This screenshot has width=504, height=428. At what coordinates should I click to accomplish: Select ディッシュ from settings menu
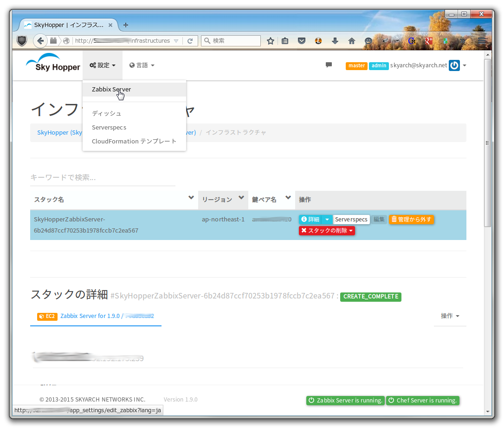click(x=135, y=114)
